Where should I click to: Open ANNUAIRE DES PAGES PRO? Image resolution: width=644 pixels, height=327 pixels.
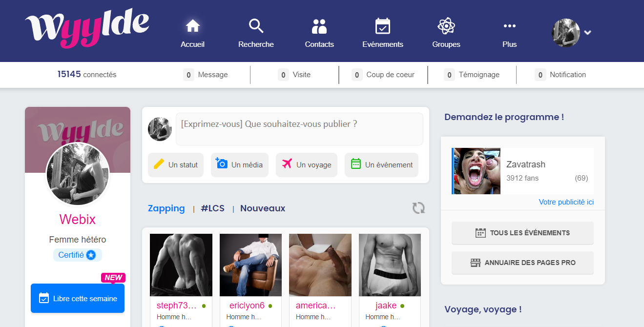coord(522,263)
